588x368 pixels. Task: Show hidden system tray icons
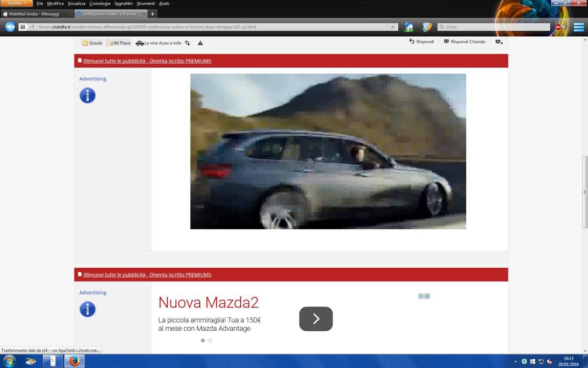[x=515, y=362]
